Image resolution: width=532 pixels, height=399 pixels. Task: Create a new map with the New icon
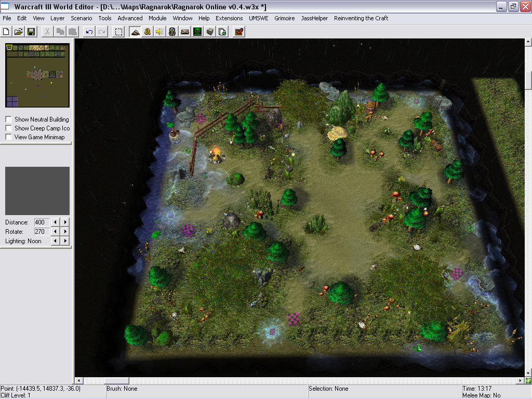pyautogui.click(x=6, y=32)
